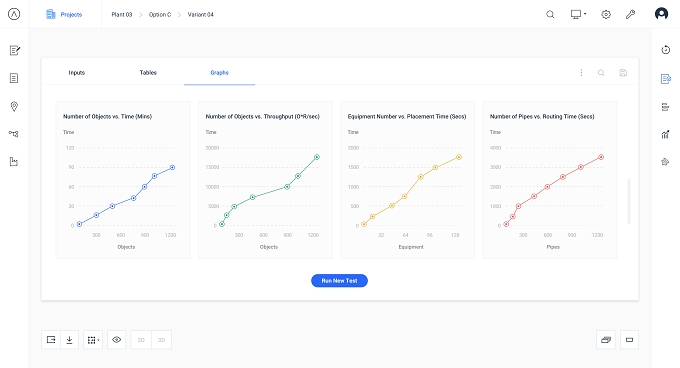Switch to 2D view
Screen dimensions: 680x368
point(141,339)
